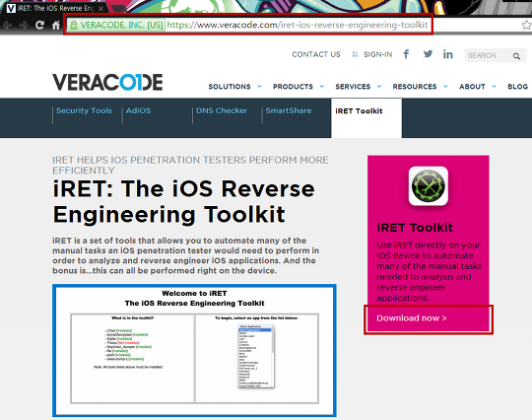Switch to the Security Tools tab
The image size is (532, 420).
tap(84, 110)
